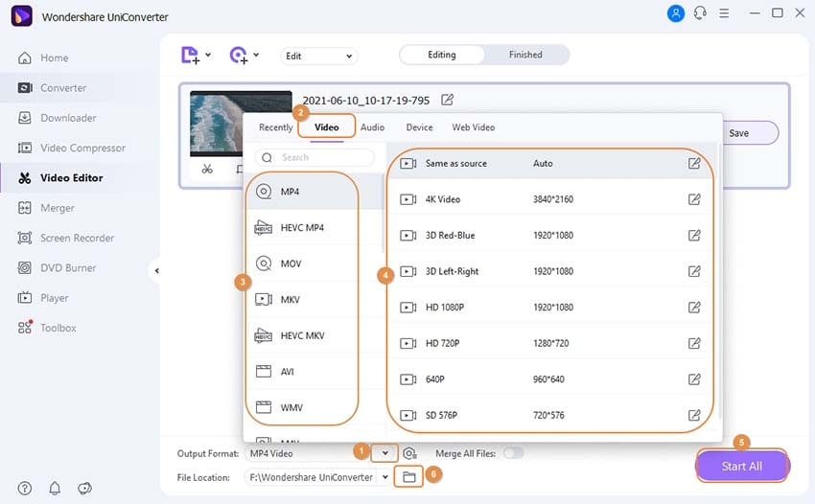Image resolution: width=815 pixels, height=504 pixels.
Task: Open the Web Video tab
Action: click(x=474, y=127)
